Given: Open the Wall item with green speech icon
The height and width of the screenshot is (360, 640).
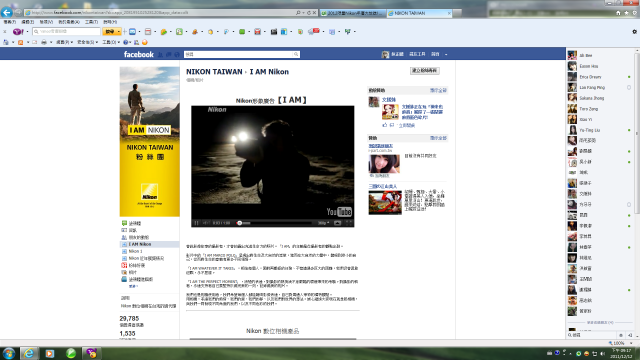Looking at the screenshot, I should (131, 223).
